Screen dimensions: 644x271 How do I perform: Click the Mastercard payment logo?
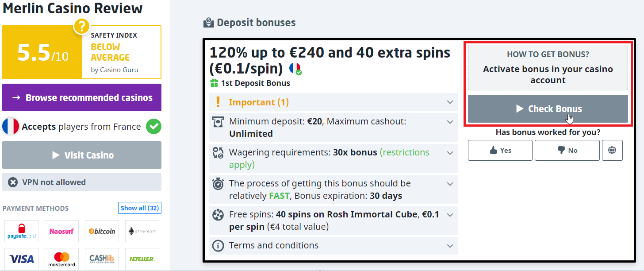(61, 259)
